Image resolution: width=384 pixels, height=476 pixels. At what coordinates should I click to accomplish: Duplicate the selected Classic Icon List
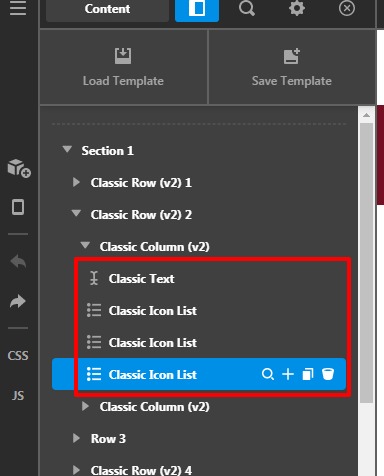308,374
